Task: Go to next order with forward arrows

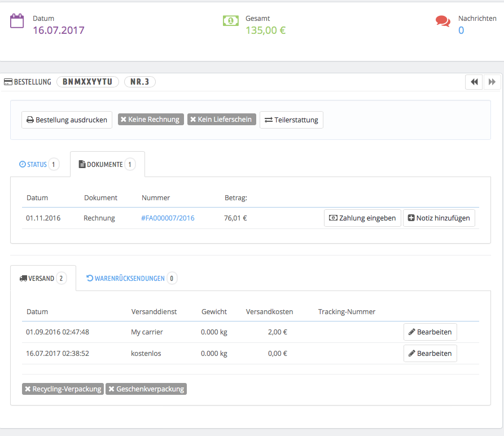Action: click(x=492, y=82)
